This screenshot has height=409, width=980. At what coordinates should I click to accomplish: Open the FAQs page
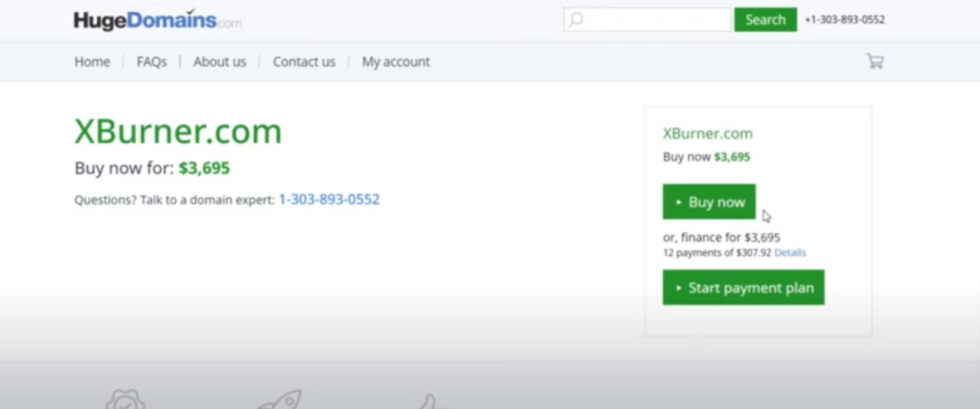[152, 62]
